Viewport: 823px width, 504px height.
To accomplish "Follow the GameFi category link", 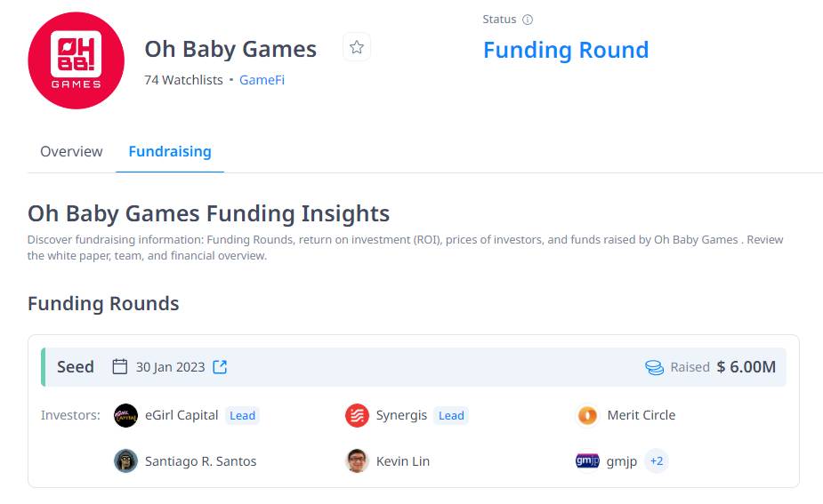I will click(x=262, y=80).
